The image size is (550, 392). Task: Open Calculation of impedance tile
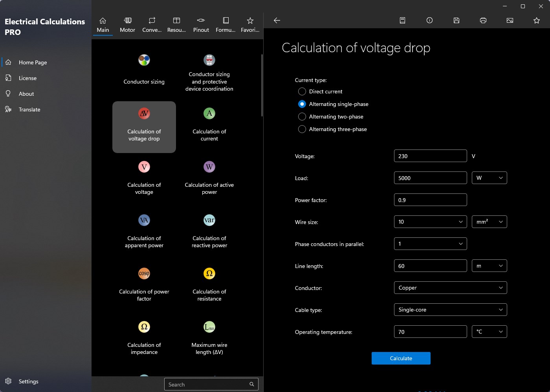coord(144,340)
